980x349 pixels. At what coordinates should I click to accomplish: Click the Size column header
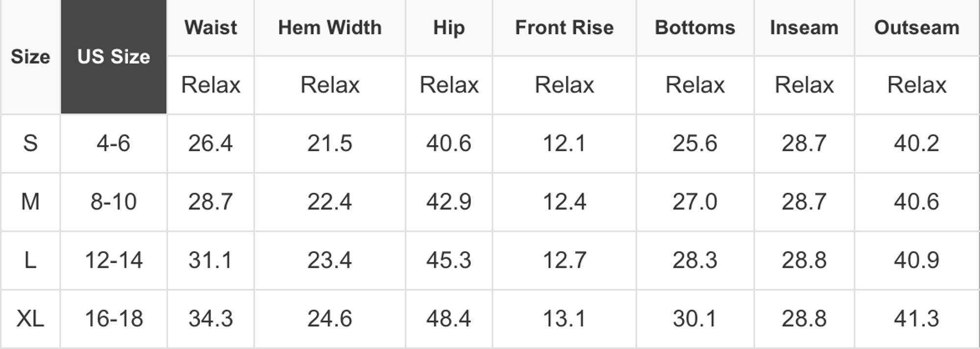(x=30, y=57)
